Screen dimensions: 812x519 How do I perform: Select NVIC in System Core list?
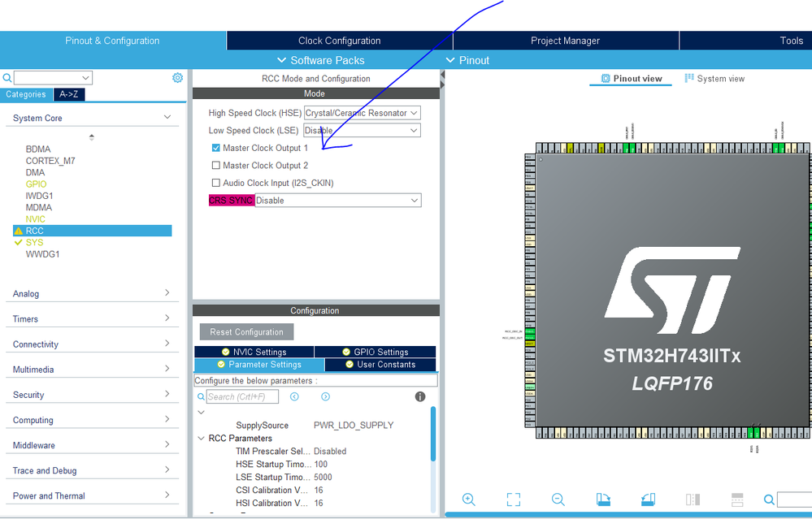click(35, 219)
